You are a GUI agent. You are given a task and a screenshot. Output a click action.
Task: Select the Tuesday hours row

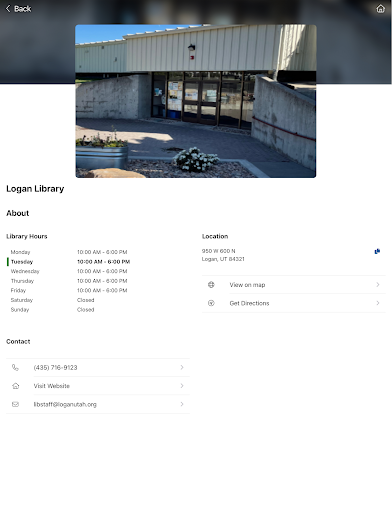point(69,262)
